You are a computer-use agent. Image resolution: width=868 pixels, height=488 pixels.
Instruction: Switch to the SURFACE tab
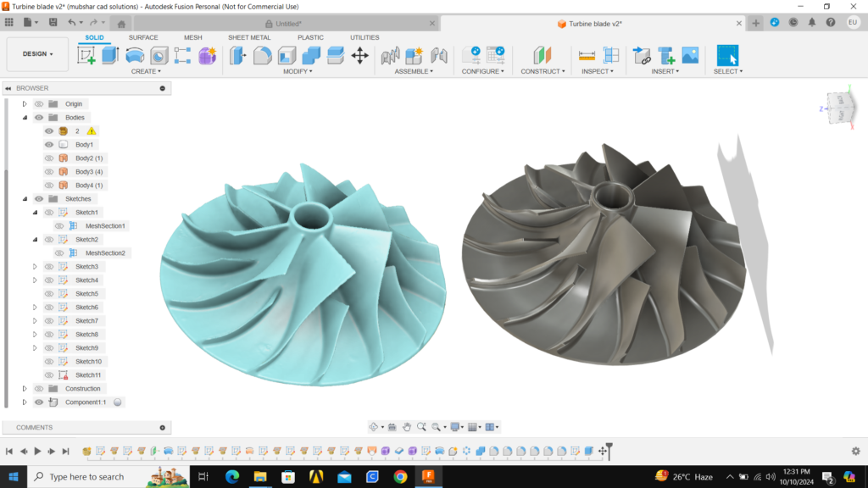143,37
